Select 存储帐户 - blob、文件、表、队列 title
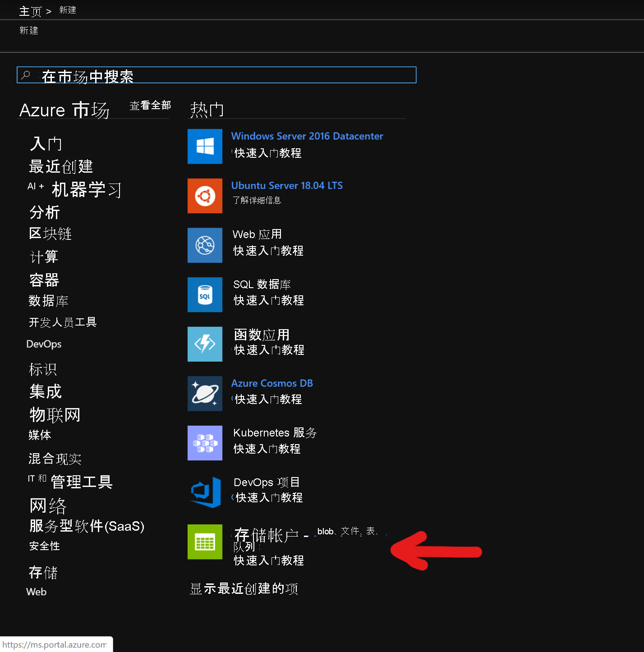The image size is (644, 652). [310, 539]
